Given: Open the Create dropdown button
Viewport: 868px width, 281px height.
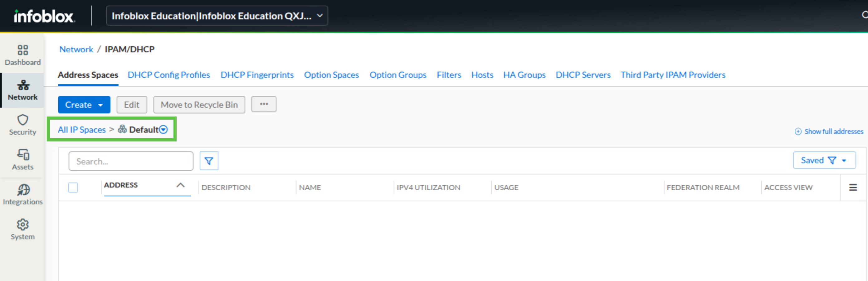Looking at the screenshot, I should (x=84, y=105).
